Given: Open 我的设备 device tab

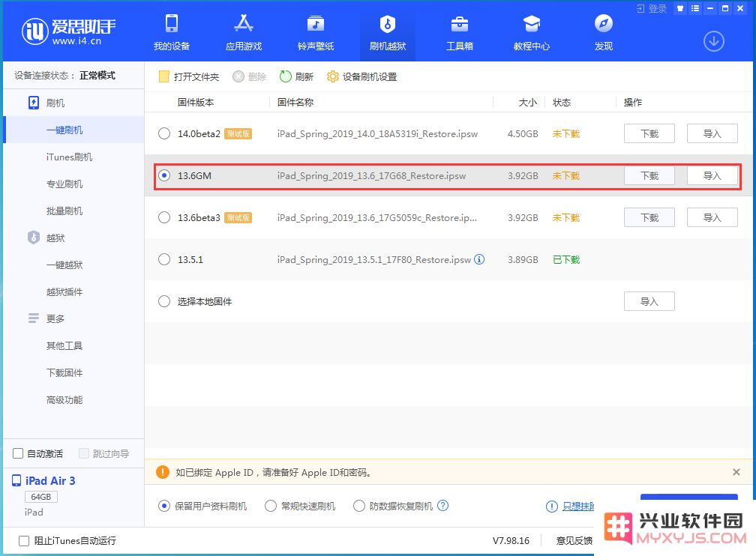Looking at the screenshot, I should (x=172, y=32).
